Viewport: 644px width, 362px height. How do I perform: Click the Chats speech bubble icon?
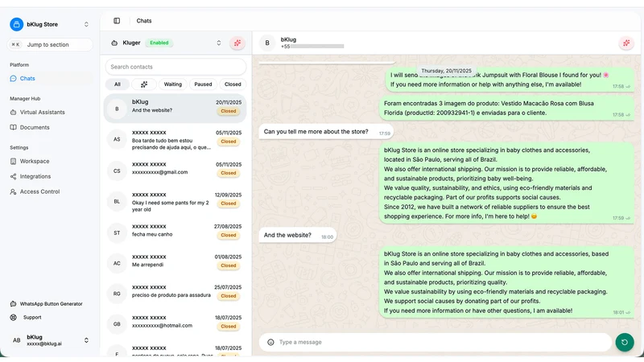[13, 78]
